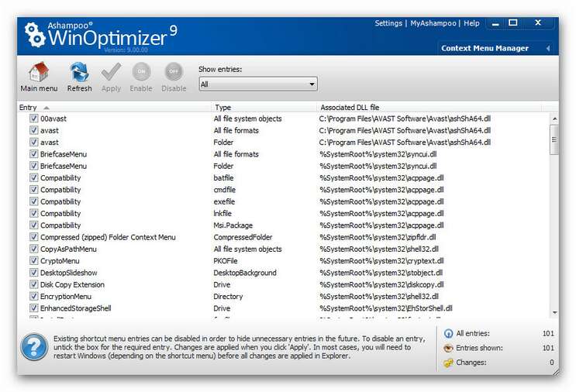
Task: Click the Entries shown eye icon
Action: click(x=449, y=348)
